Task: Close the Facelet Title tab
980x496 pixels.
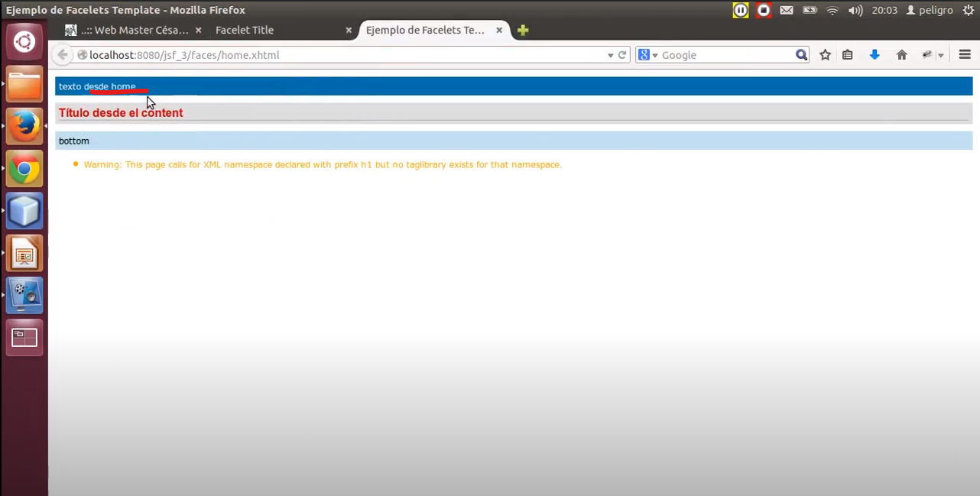Action: click(x=349, y=31)
